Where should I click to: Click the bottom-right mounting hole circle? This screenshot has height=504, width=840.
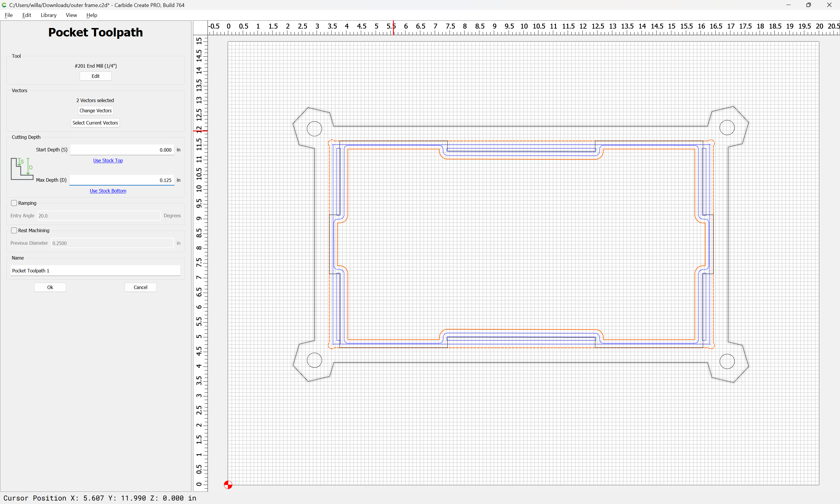(727, 361)
